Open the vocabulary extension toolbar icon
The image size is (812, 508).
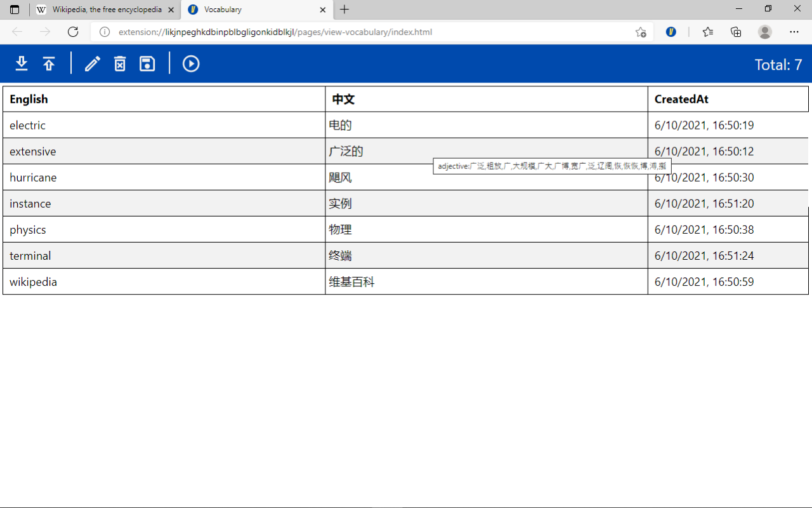click(x=671, y=32)
